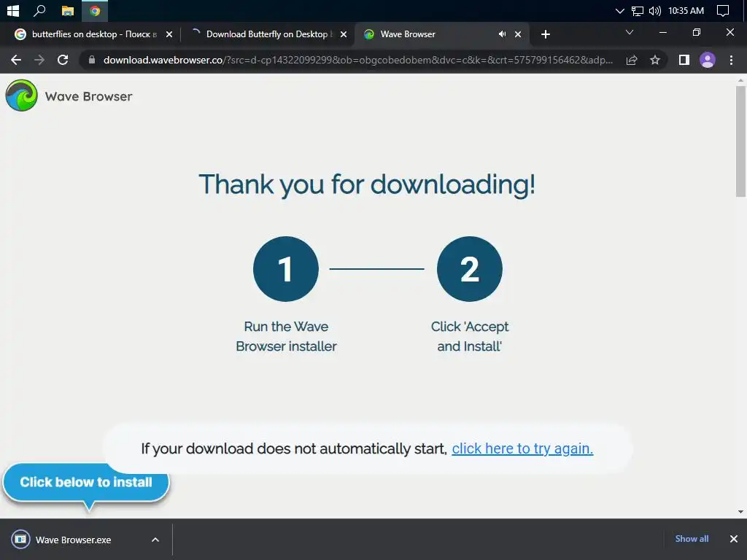Go back to the previous page

(16, 60)
